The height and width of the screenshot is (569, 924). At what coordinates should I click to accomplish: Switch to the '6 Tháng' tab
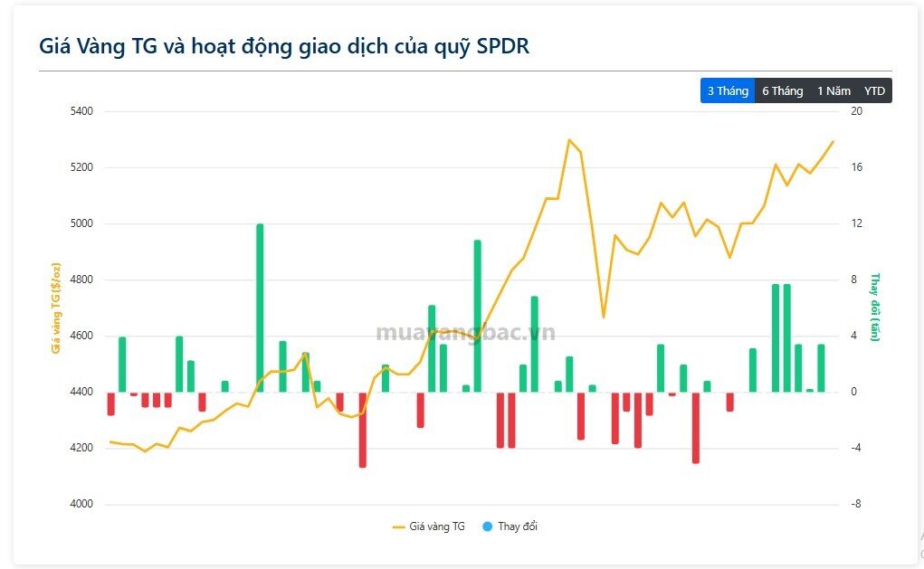click(782, 90)
